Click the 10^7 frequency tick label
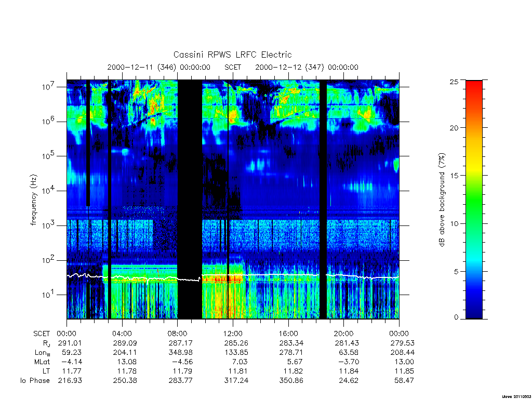This screenshot has width=532, height=399. [x=48, y=87]
